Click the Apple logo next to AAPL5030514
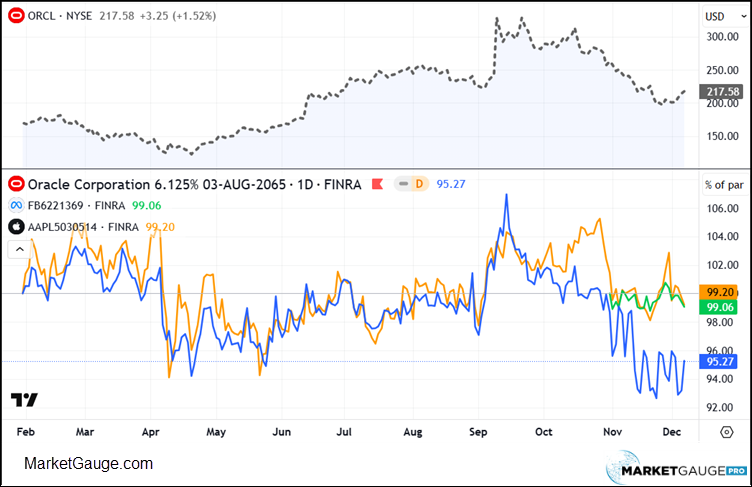 click(16, 227)
